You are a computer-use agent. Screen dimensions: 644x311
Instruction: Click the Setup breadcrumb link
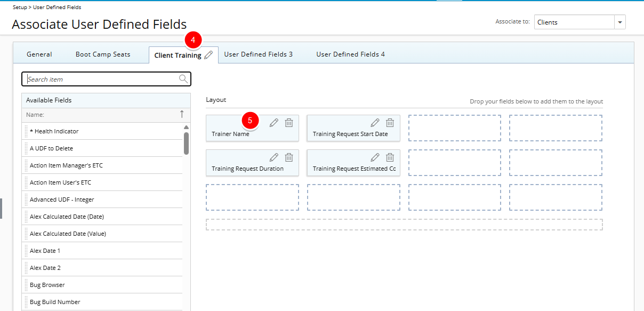click(x=20, y=7)
